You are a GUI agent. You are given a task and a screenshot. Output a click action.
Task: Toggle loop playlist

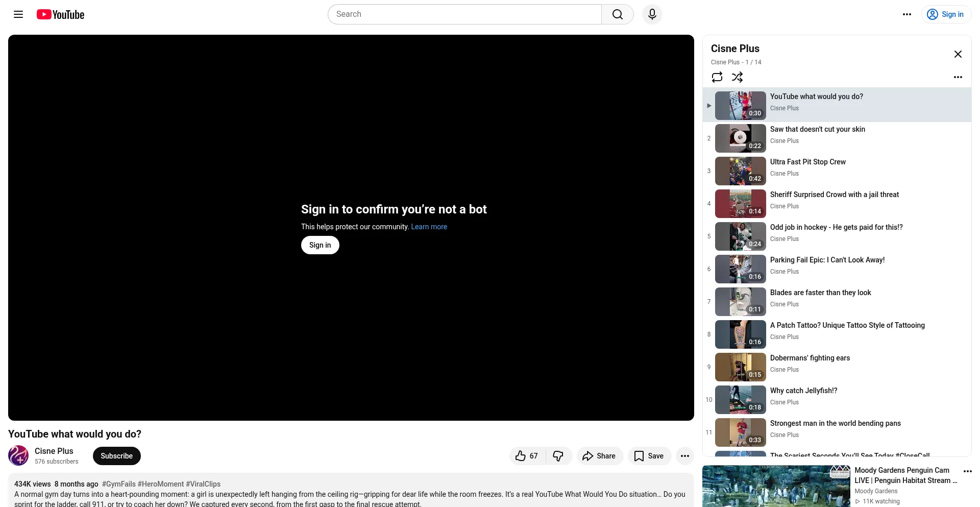coord(717,77)
